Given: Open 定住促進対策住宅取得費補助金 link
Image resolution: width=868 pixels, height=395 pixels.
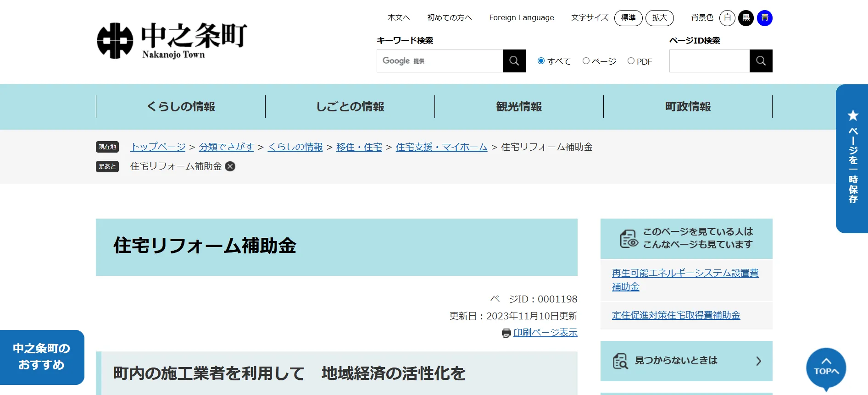Looking at the screenshot, I should pyautogui.click(x=676, y=315).
